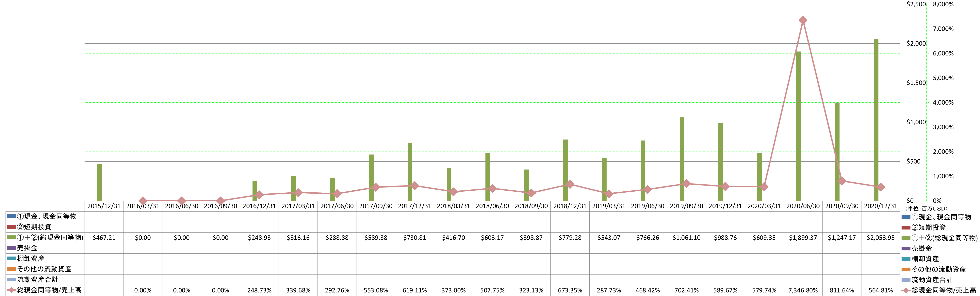Click the $316.16 cell
This screenshot has width=980, height=296.
click(298, 237)
